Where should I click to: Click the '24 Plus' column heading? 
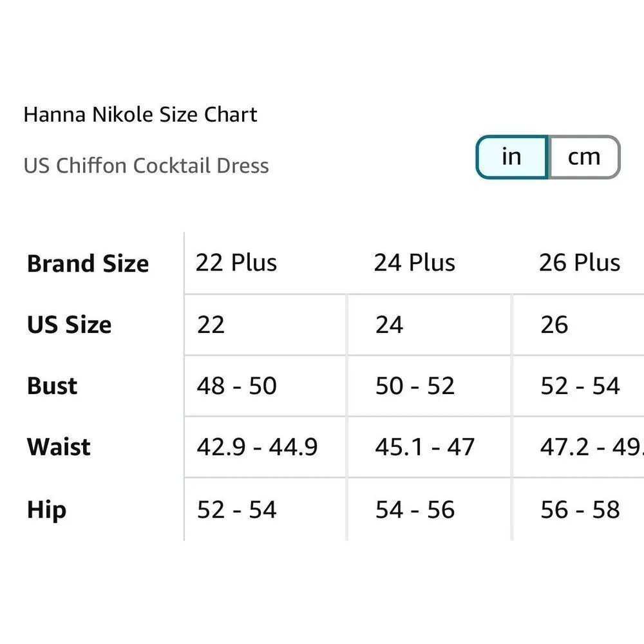pos(415,263)
